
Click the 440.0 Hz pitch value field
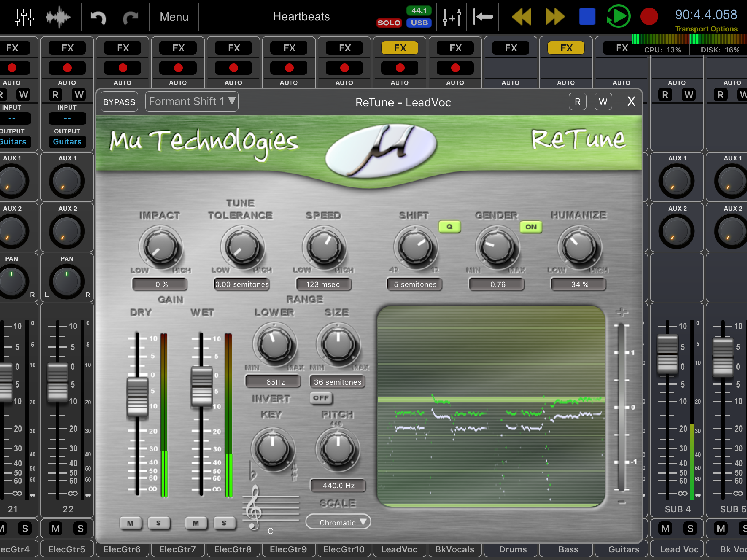click(338, 486)
